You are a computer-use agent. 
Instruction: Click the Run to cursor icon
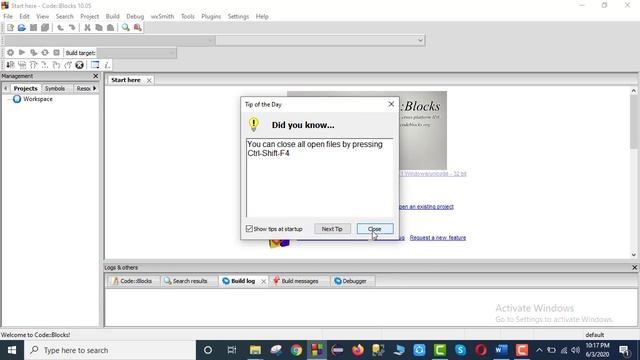coord(22,65)
